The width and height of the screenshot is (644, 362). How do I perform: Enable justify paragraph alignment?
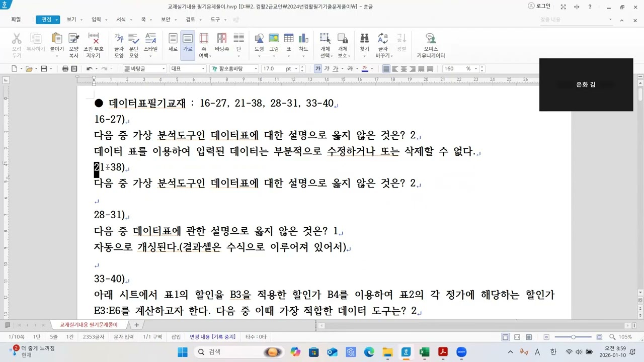386,69
